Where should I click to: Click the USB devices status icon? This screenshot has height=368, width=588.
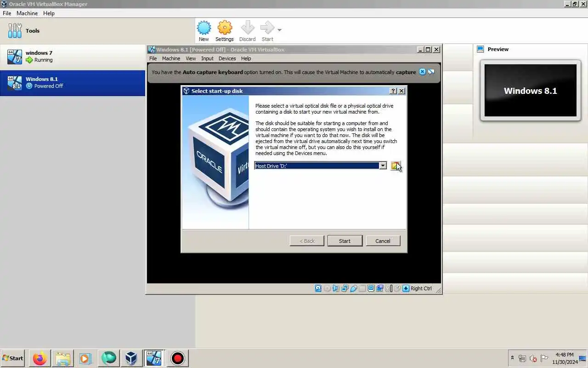[x=353, y=288]
